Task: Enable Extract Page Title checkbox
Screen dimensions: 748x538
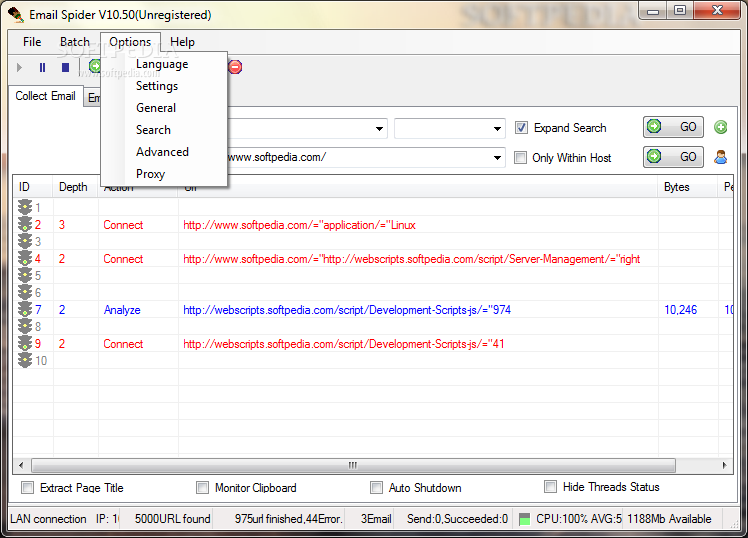Action: [x=27, y=487]
